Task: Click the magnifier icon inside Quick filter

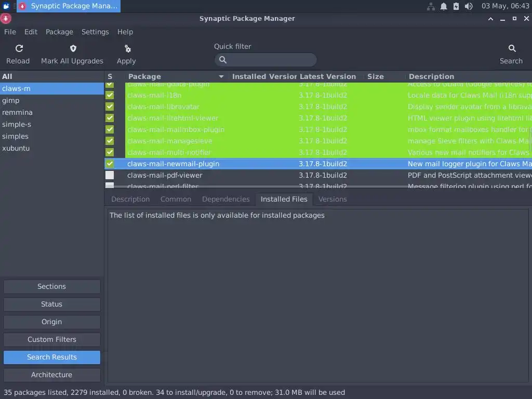Action: tap(223, 60)
